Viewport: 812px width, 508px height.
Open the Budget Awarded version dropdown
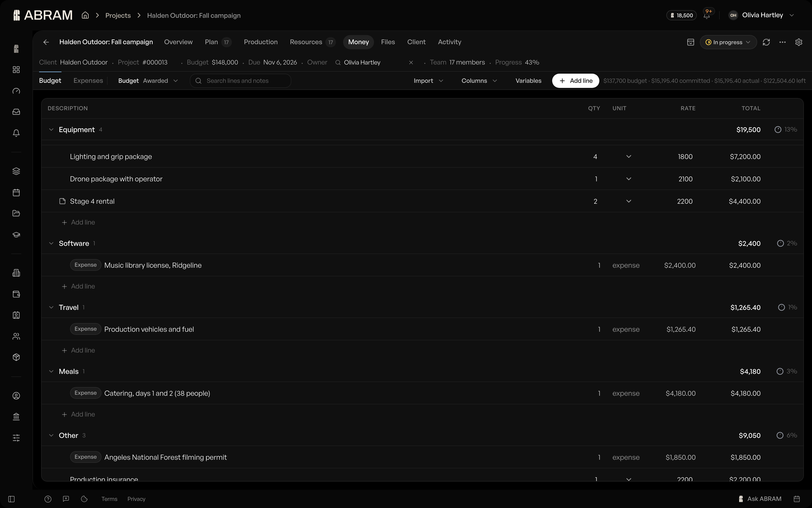148,81
